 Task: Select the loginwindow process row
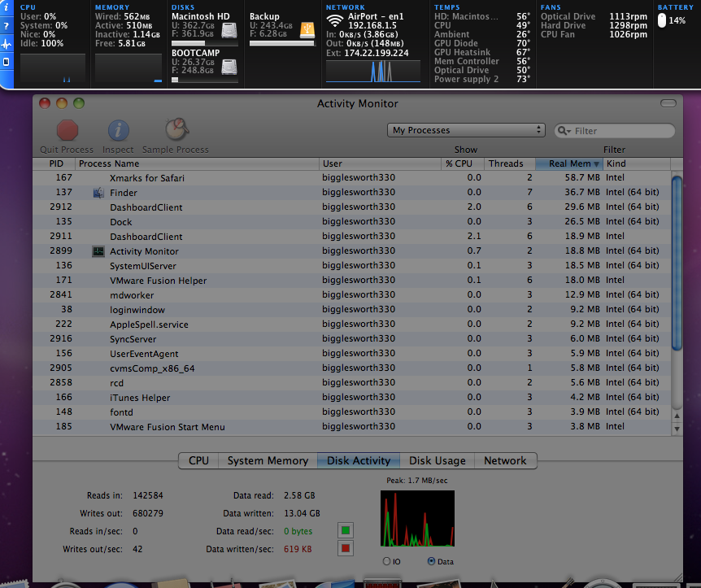click(x=352, y=309)
